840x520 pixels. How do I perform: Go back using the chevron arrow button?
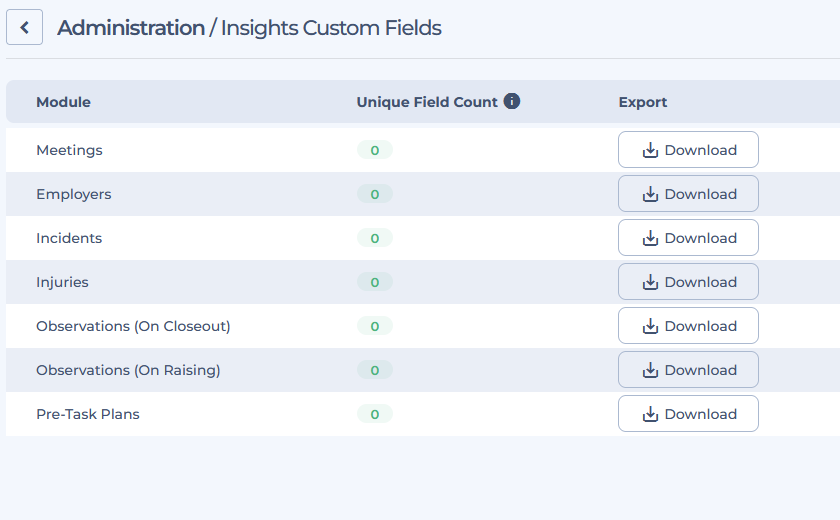[24, 27]
